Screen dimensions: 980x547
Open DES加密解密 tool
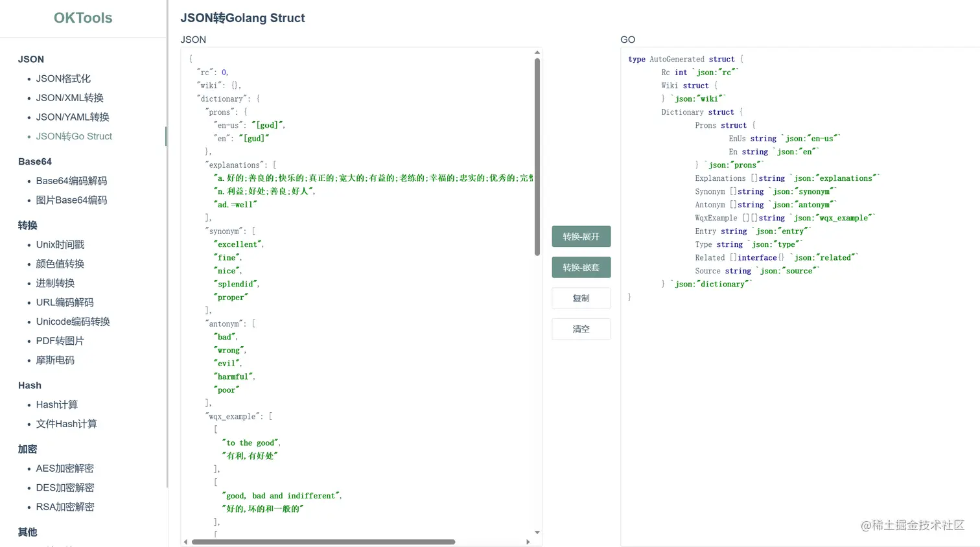pyautogui.click(x=65, y=487)
